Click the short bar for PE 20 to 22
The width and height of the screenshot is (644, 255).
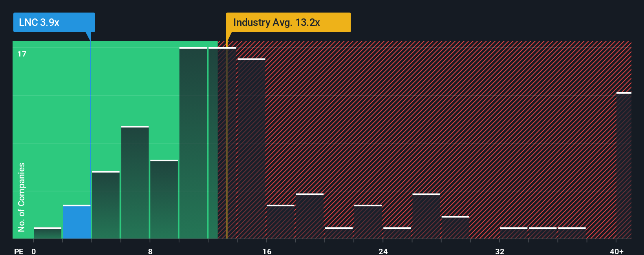click(x=339, y=233)
